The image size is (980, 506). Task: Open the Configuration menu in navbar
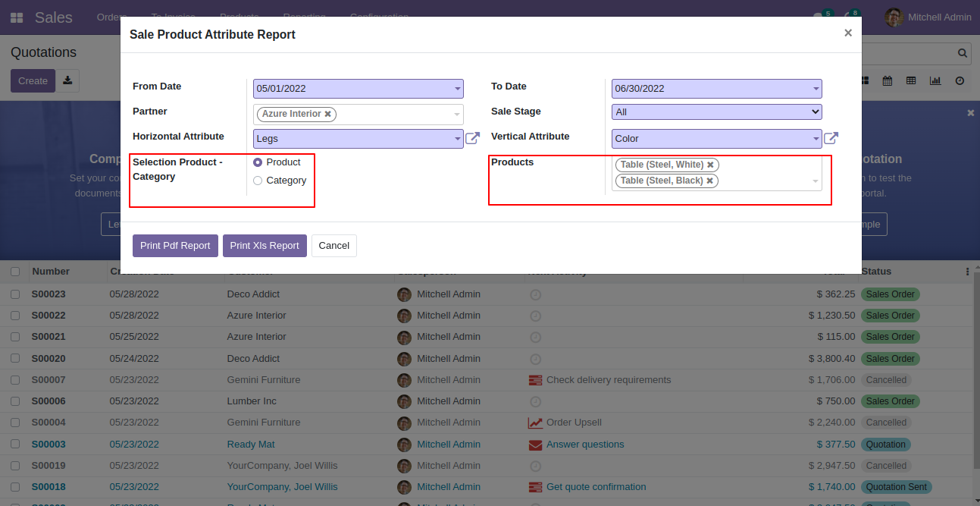pos(379,17)
